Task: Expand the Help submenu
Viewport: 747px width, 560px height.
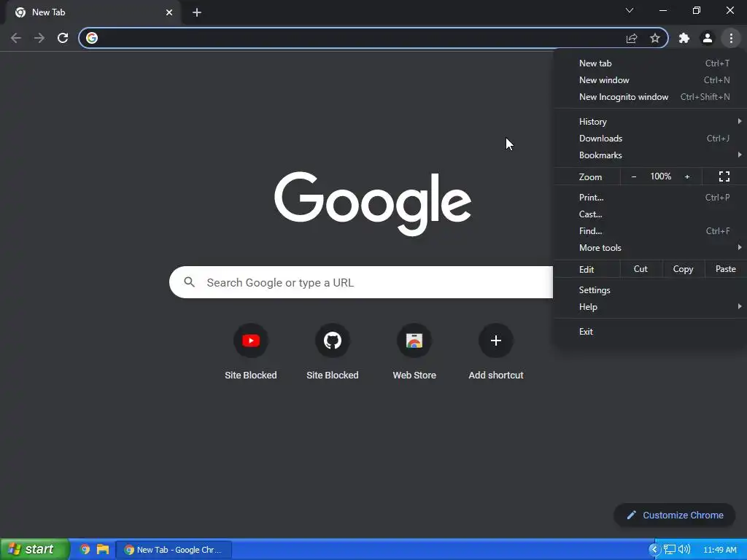Action: point(650,307)
